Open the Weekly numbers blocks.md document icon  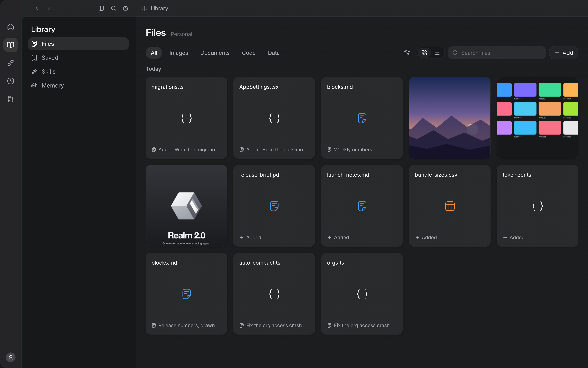(362, 118)
